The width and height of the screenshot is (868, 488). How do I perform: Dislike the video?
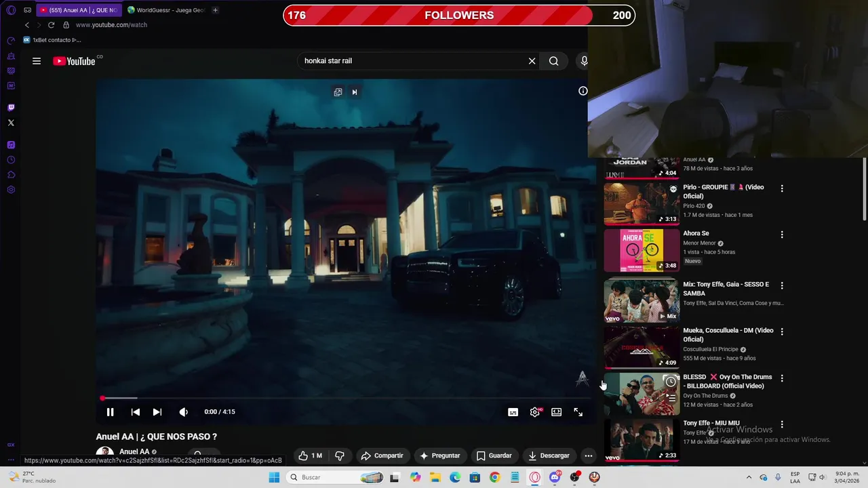pos(340,455)
